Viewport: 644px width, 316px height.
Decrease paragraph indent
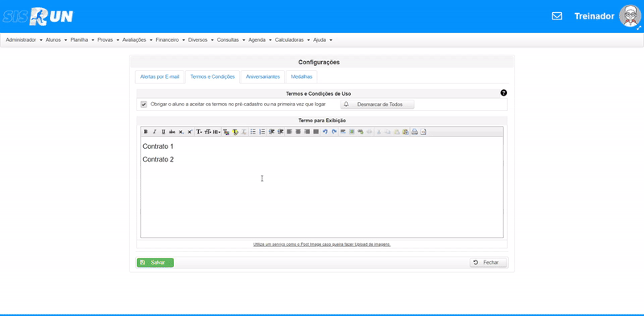(271, 132)
